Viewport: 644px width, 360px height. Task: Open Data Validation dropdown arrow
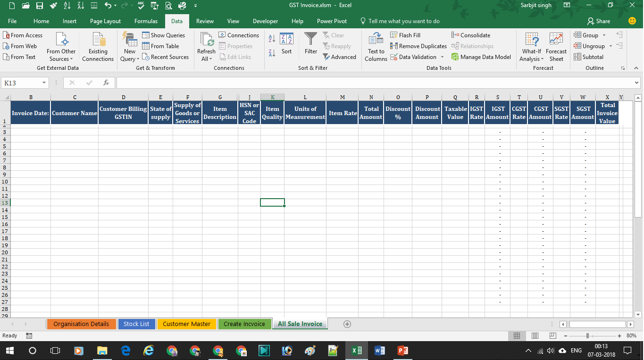[442, 57]
